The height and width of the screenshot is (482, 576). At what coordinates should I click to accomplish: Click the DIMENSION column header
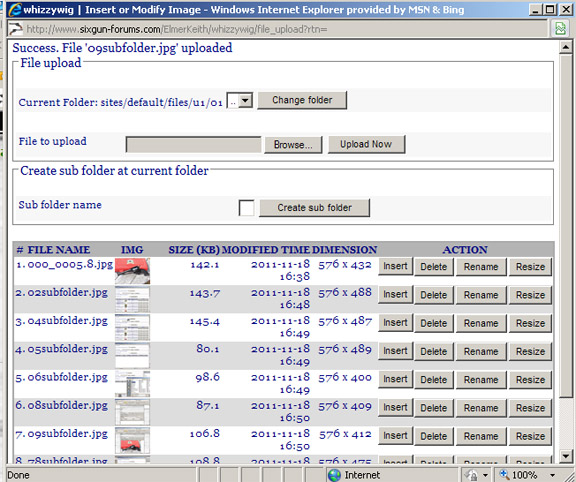[345, 250]
